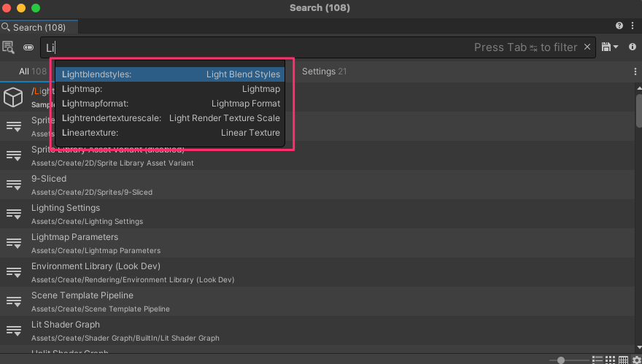This screenshot has height=364, width=642.
Task: Open the help icon
Action: (619, 26)
